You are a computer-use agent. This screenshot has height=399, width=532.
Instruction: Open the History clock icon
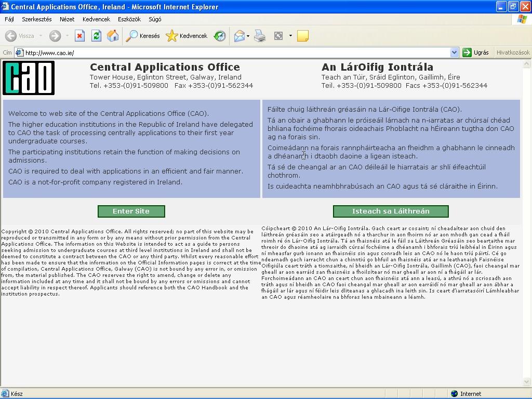click(220, 36)
